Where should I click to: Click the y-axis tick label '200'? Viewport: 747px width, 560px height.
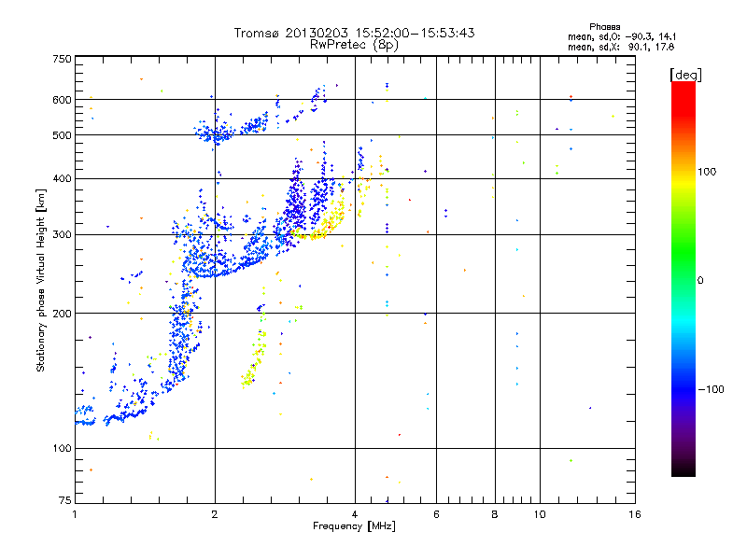[x=62, y=314]
